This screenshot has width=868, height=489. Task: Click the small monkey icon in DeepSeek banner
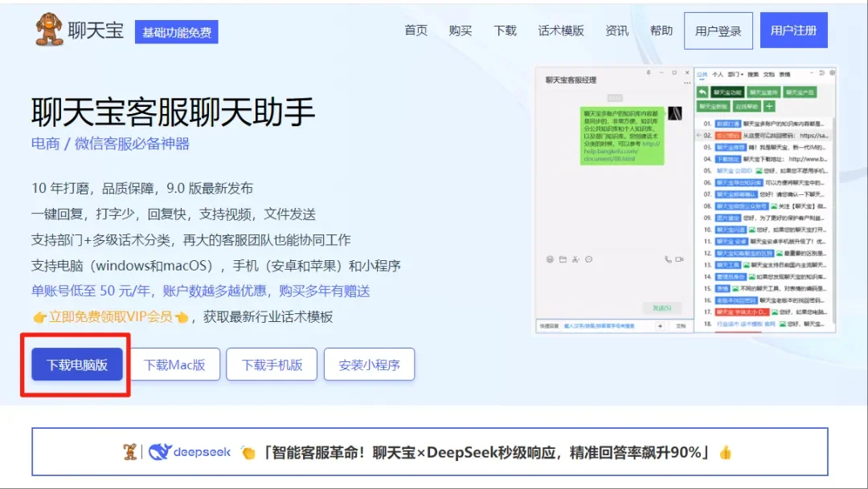[130, 452]
